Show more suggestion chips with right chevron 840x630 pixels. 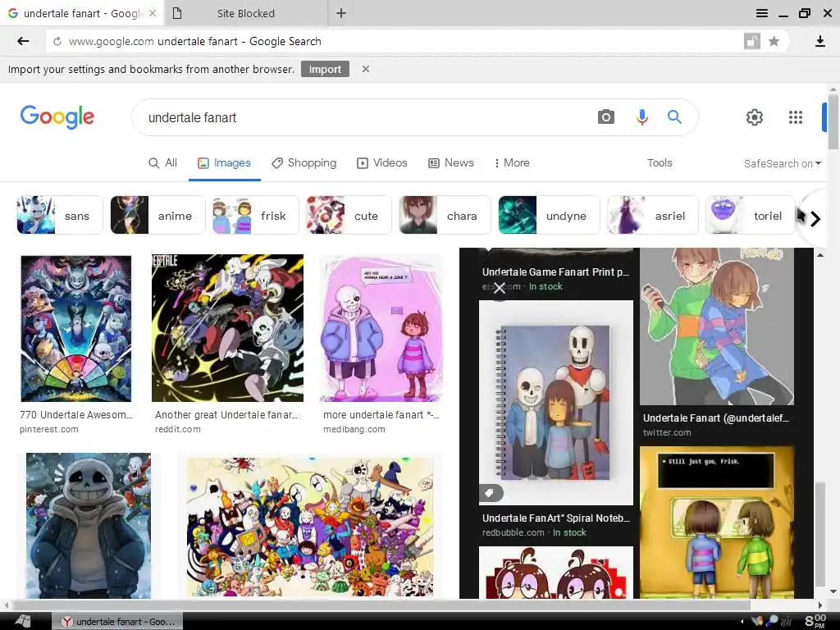[815, 218]
